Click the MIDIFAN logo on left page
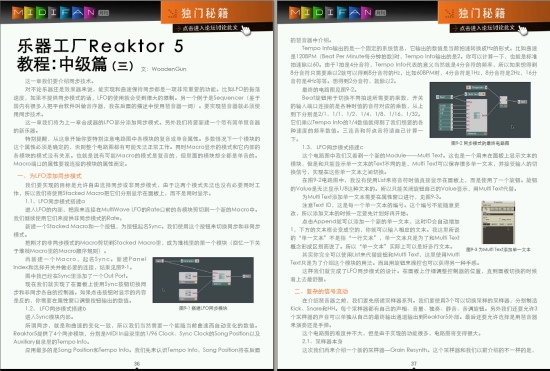The image size is (550, 371). click(x=60, y=13)
